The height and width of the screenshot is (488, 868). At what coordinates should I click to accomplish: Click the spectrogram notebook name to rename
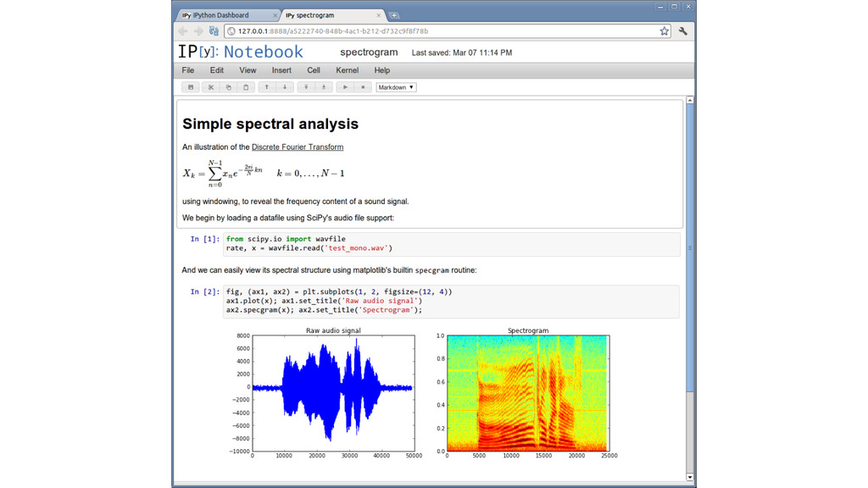(x=369, y=53)
